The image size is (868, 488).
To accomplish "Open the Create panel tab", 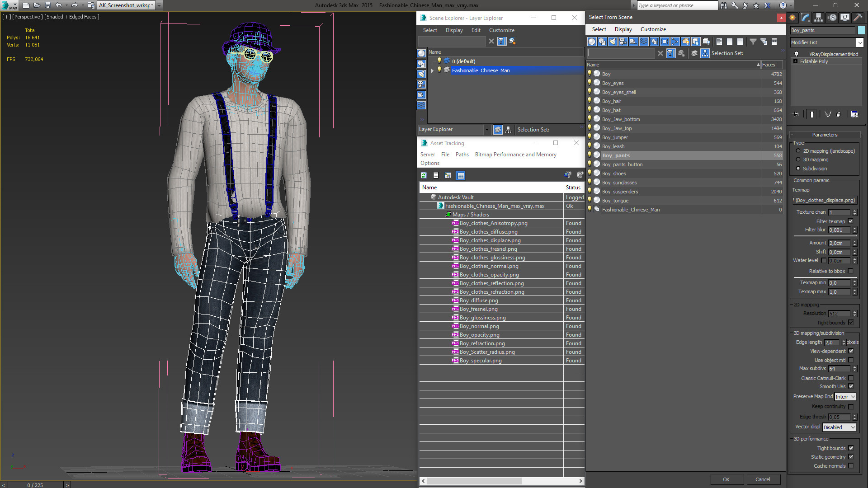I will [x=793, y=18].
